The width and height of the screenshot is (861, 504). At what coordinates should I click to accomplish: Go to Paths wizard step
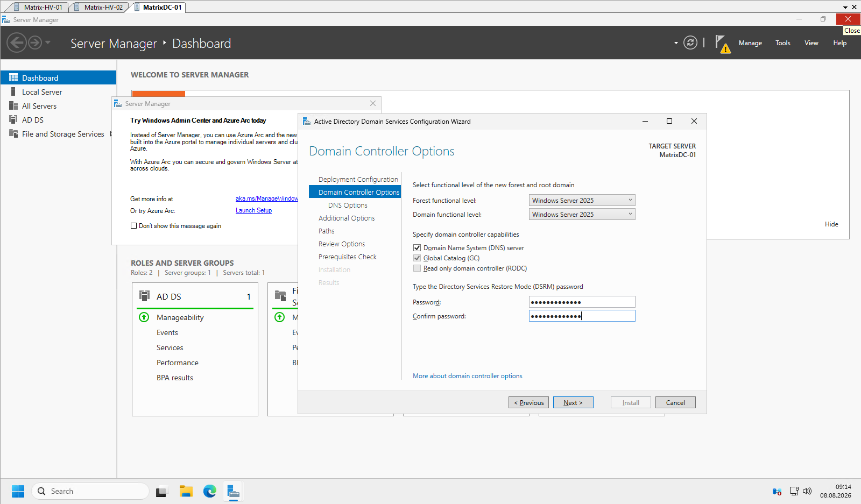pos(326,231)
